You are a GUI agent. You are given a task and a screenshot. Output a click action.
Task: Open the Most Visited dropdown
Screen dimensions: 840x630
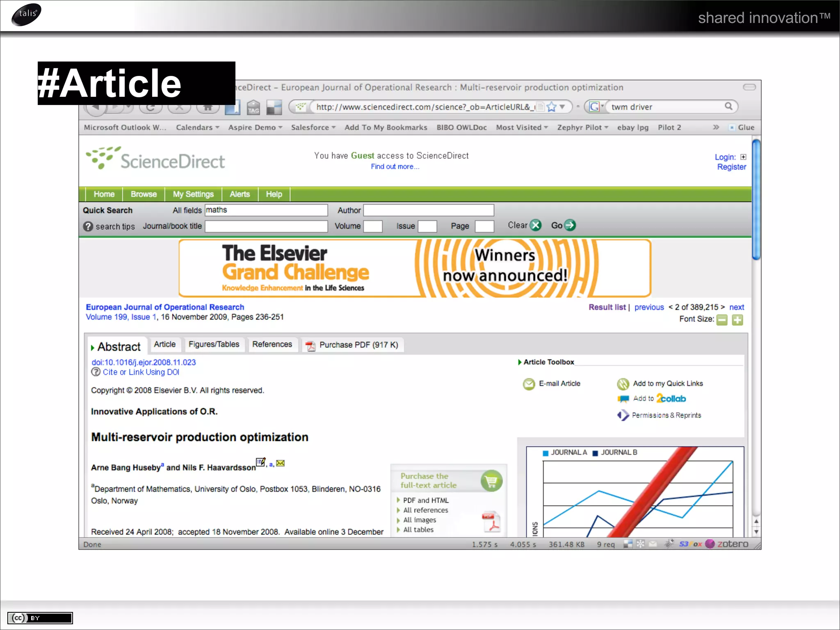[522, 128]
